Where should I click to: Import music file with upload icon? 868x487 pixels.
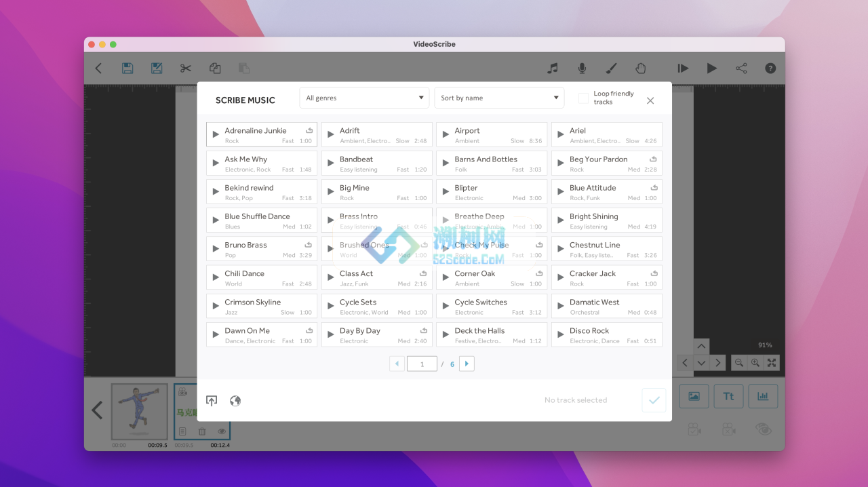[212, 401]
